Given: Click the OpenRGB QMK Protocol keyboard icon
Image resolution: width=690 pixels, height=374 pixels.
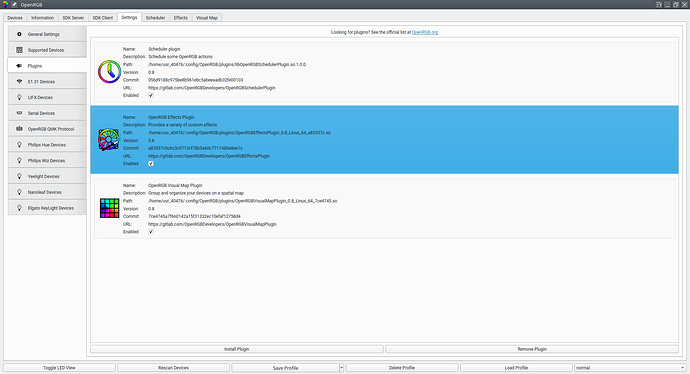Looking at the screenshot, I should click(19, 129).
